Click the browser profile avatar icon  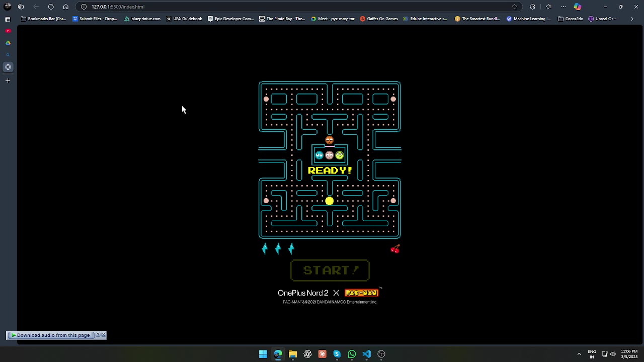[x=7, y=7]
